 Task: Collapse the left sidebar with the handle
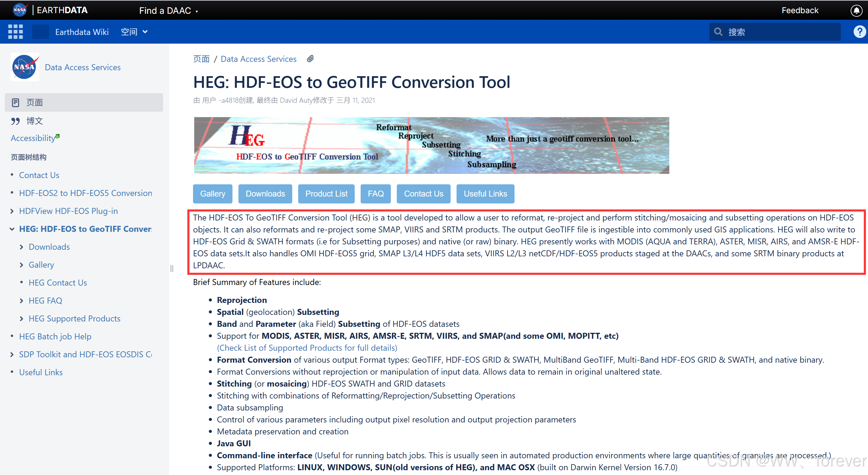[172, 269]
